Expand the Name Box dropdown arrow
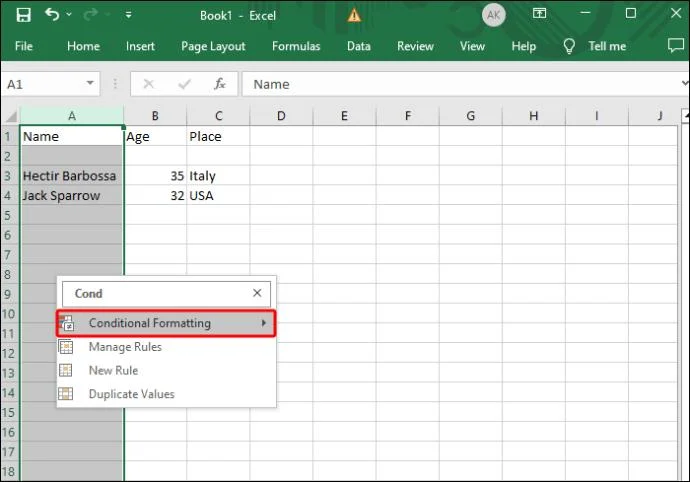The width and height of the screenshot is (690, 482). pyautogui.click(x=91, y=84)
